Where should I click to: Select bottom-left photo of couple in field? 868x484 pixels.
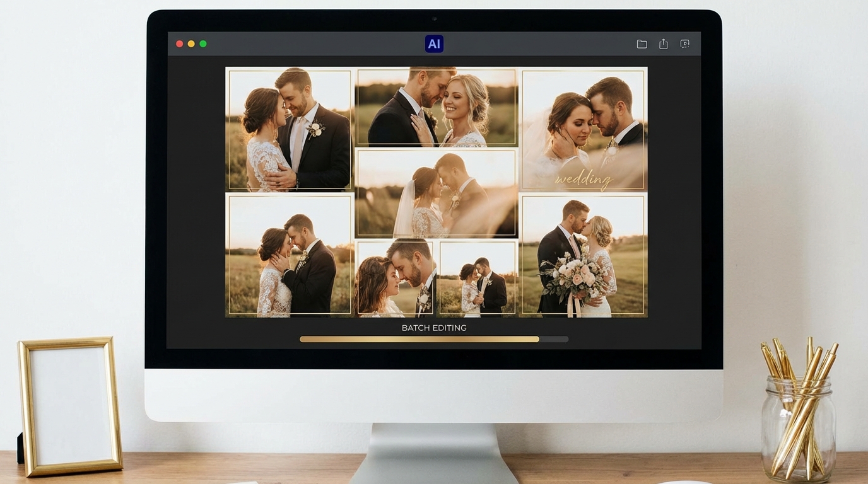290,255
